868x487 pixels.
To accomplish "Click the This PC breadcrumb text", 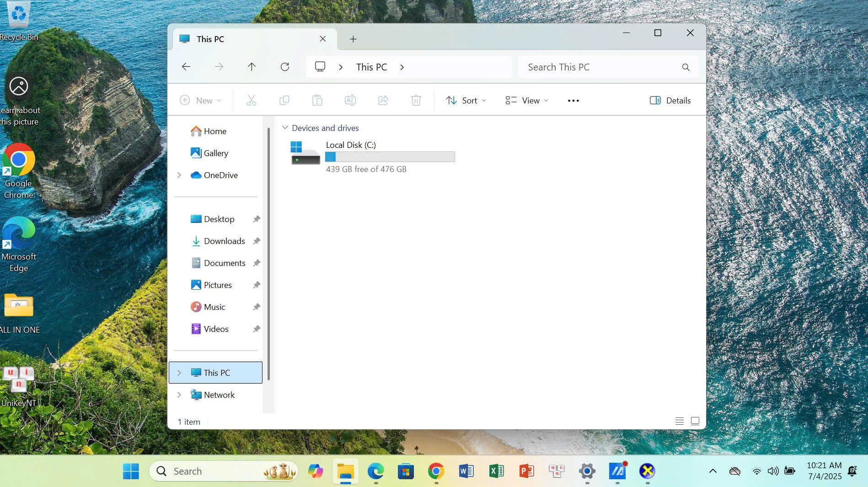I will coord(372,67).
